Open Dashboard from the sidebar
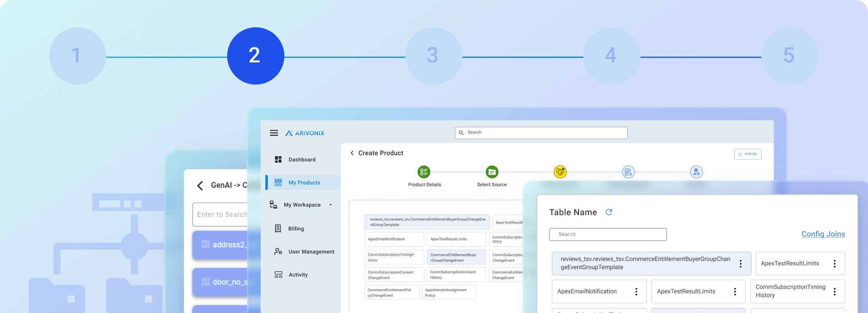Image resolution: width=868 pixels, height=313 pixels. 302,159
